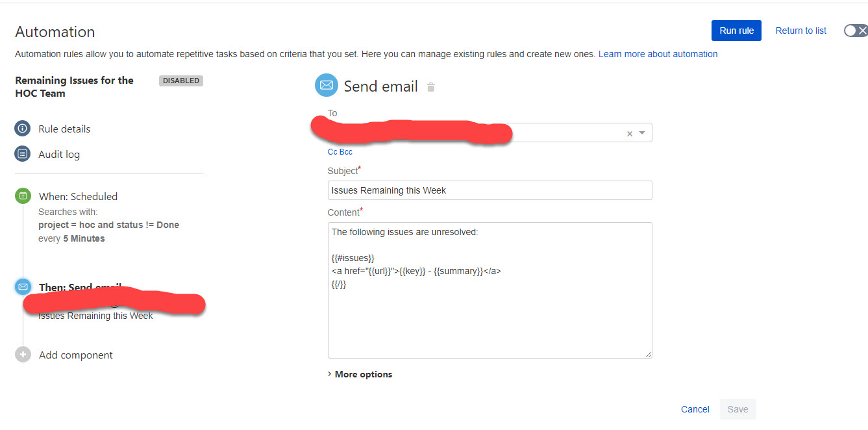Click the content textarea resize handle
This screenshot has width=868, height=430.
tap(647, 353)
